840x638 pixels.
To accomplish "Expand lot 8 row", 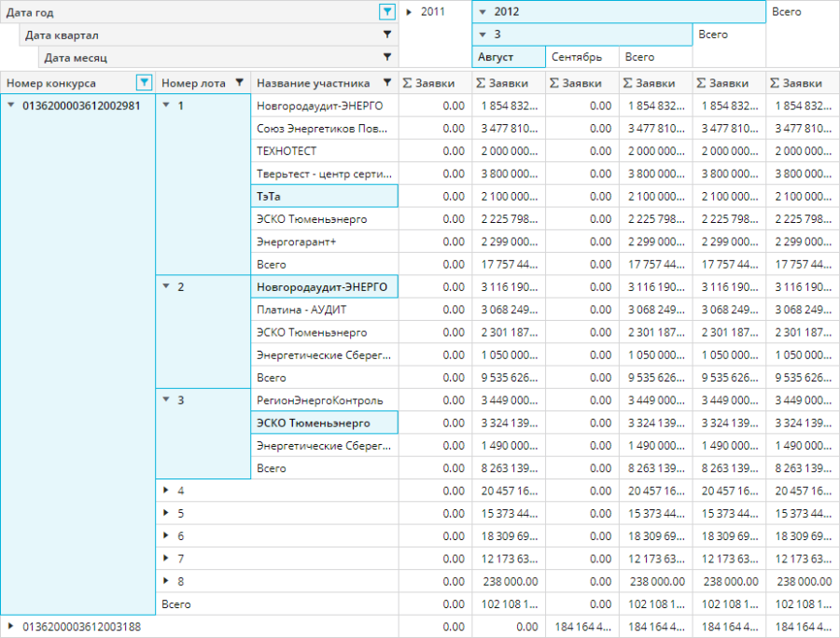I will point(166,581).
